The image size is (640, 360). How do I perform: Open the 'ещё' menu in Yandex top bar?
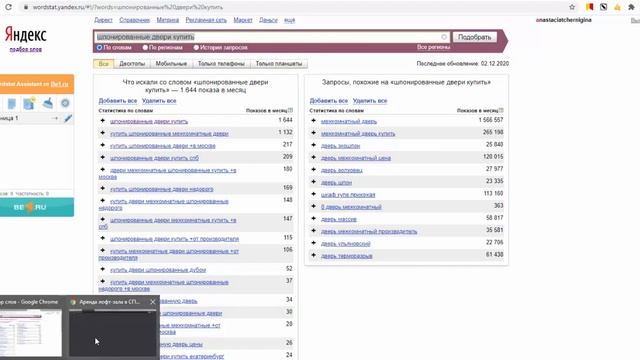click(289, 20)
